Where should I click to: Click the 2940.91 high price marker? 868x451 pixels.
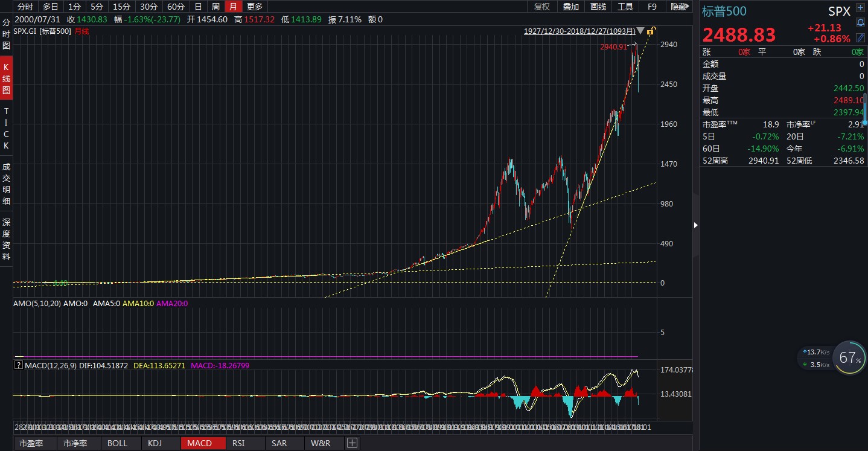coord(613,46)
